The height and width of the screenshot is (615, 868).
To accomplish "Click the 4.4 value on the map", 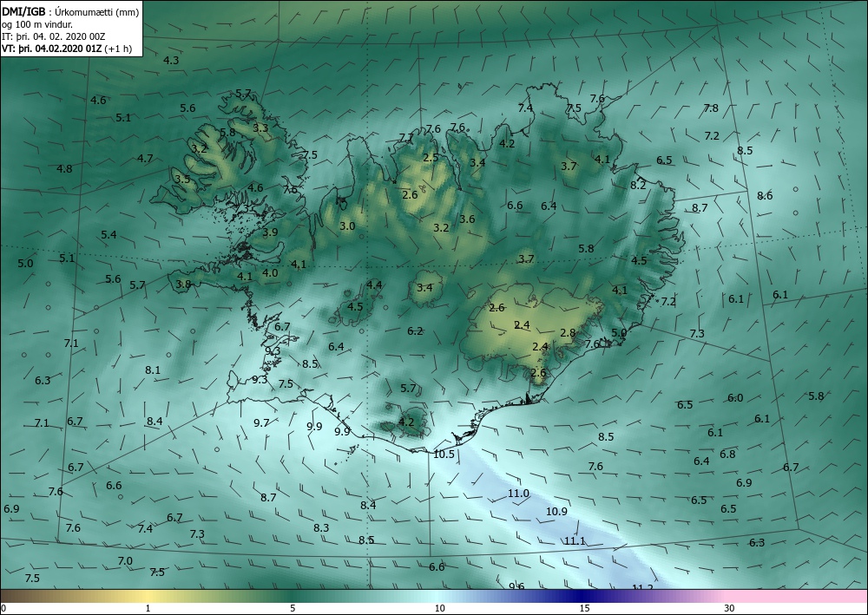I will point(374,285).
